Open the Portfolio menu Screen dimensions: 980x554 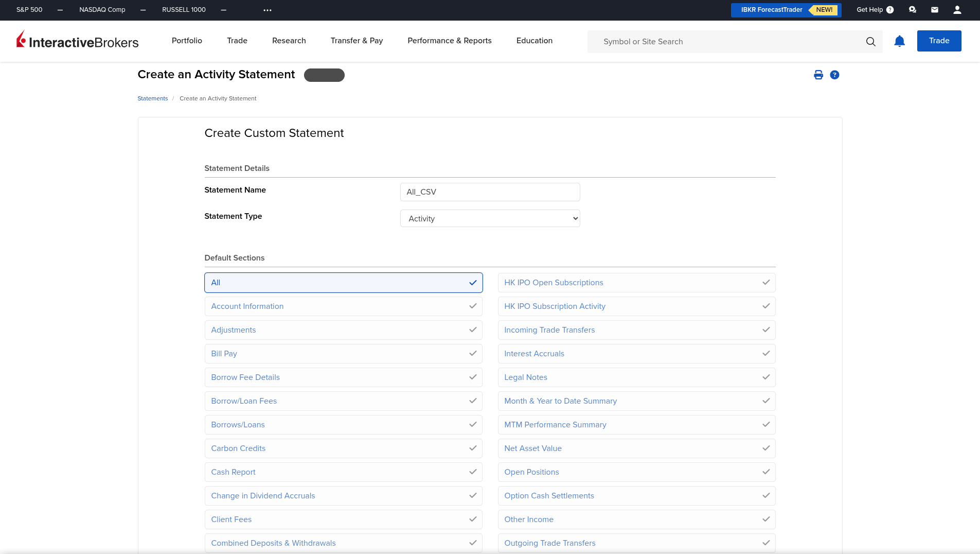[187, 41]
